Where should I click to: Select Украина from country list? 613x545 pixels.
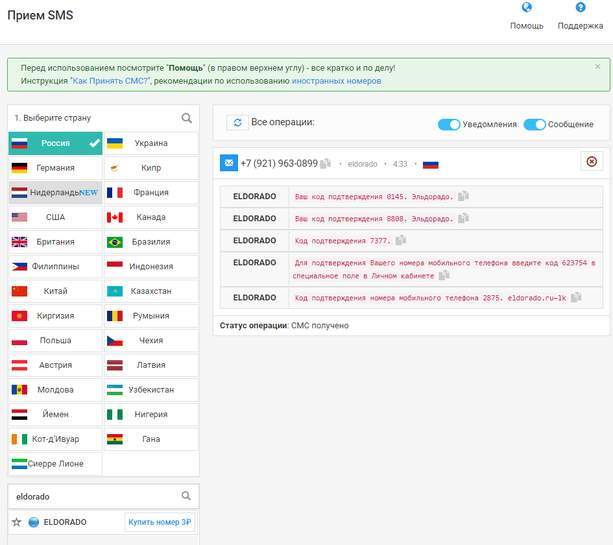coord(151,143)
